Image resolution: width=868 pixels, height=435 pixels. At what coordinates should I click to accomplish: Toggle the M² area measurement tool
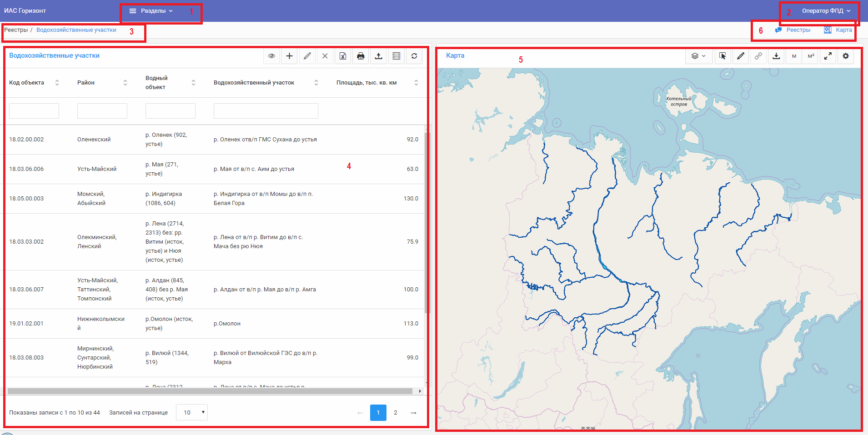(x=811, y=56)
